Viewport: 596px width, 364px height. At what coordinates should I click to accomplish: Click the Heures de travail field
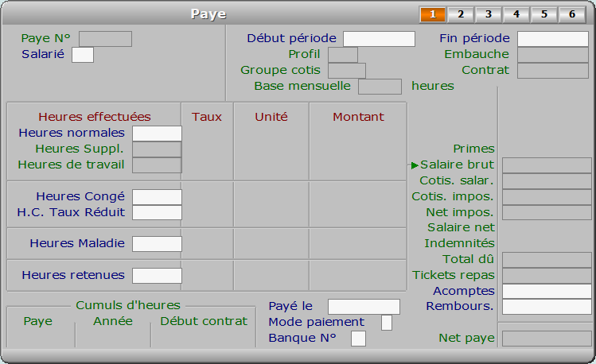[157, 165]
